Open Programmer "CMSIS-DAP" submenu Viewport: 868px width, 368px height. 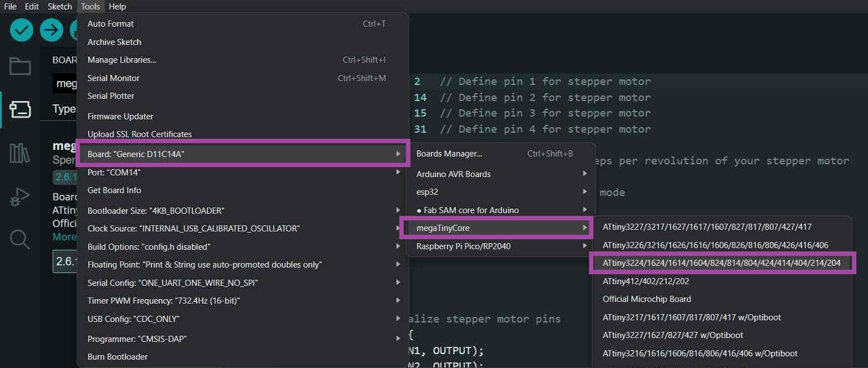(x=137, y=339)
